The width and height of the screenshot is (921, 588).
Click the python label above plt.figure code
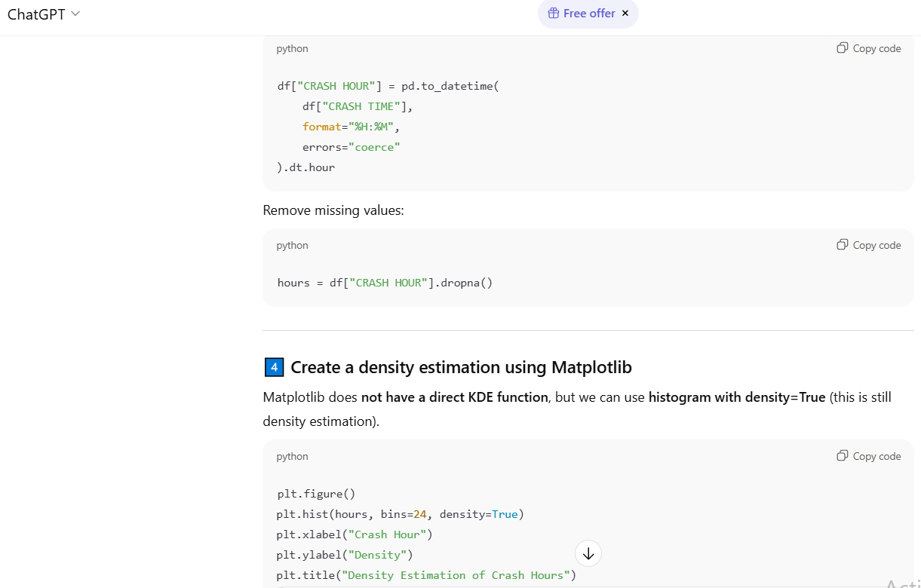coord(292,456)
